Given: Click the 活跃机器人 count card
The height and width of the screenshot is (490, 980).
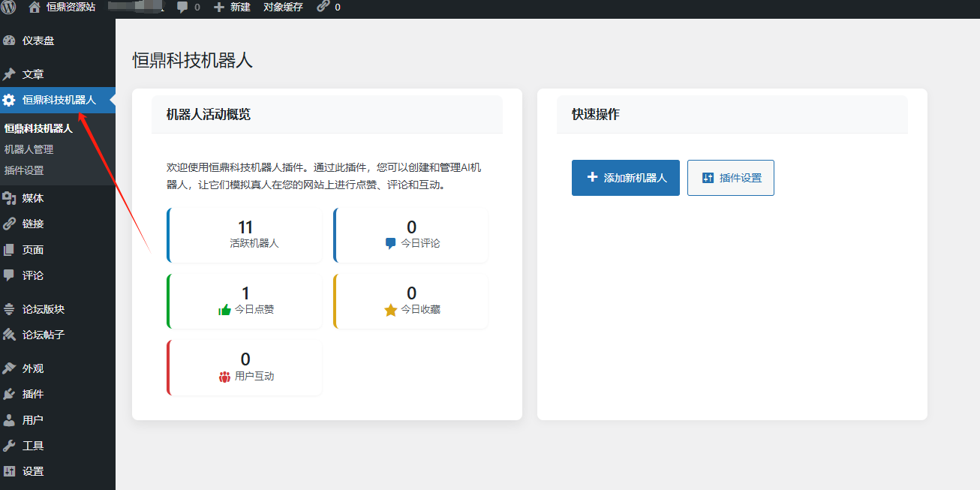Looking at the screenshot, I should coord(245,235).
